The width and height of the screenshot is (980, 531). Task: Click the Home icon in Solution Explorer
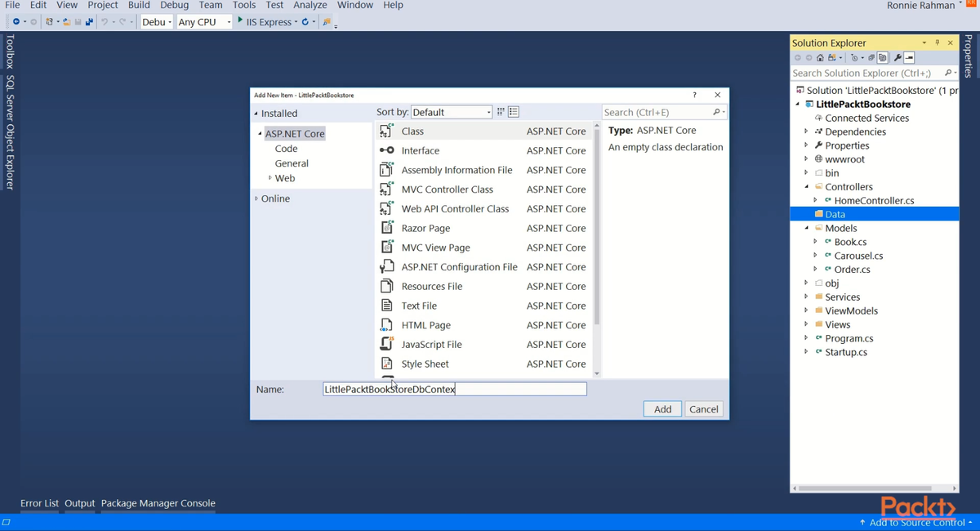pyautogui.click(x=820, y=58)
